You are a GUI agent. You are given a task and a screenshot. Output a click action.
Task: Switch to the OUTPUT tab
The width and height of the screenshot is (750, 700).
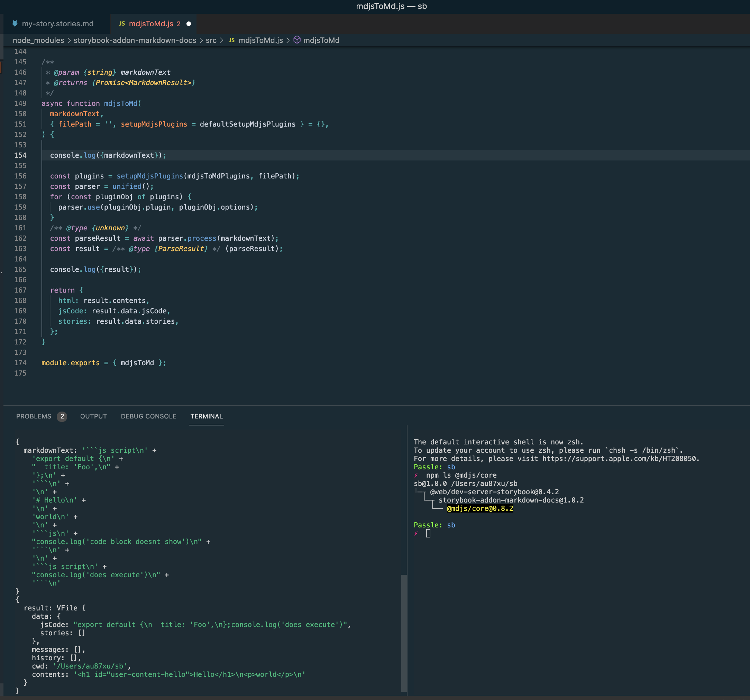point(93,416)
